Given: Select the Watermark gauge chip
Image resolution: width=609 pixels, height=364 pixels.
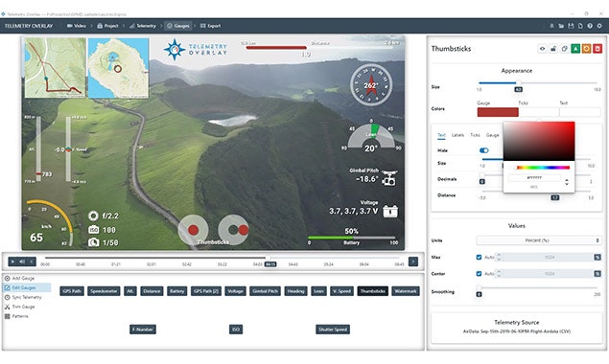Looking at the screenshot, I should (x=406, y=291).
